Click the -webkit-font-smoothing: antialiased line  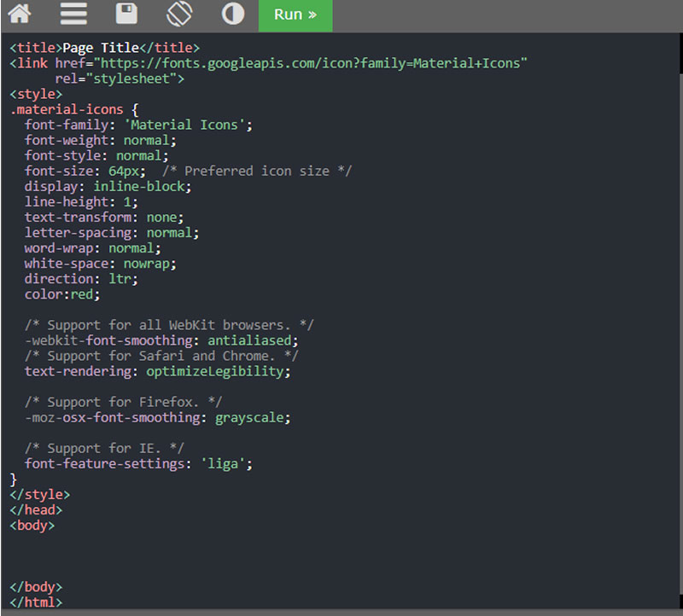161,341
